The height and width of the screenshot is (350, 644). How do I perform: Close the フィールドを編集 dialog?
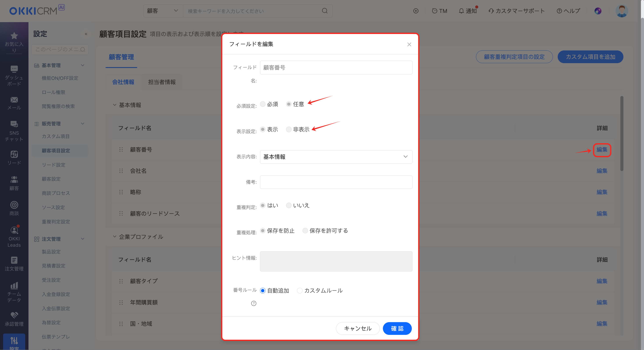tap(409, 44)
